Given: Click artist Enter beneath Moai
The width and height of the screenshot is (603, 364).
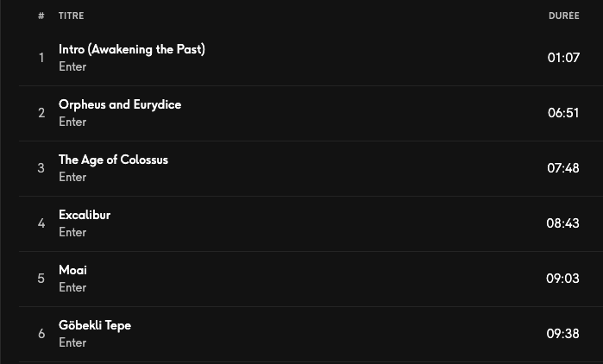Looking at the screenshot, I should 72,288.
